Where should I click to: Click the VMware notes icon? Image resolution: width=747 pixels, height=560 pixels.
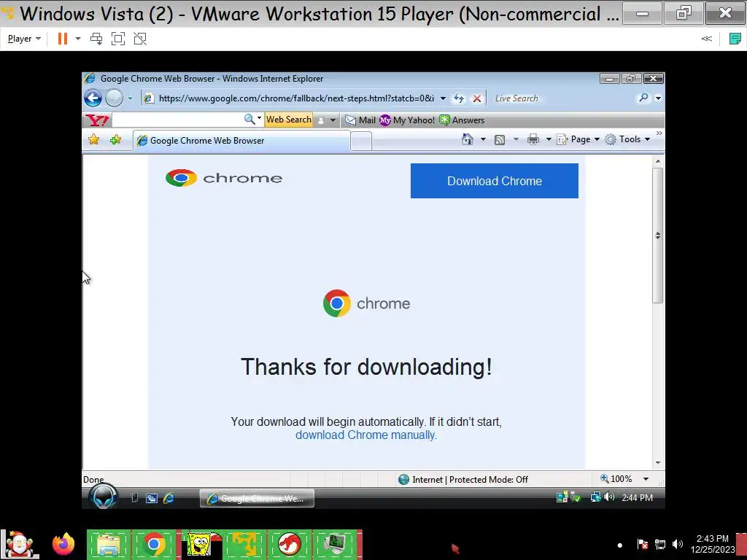[735, 39]
